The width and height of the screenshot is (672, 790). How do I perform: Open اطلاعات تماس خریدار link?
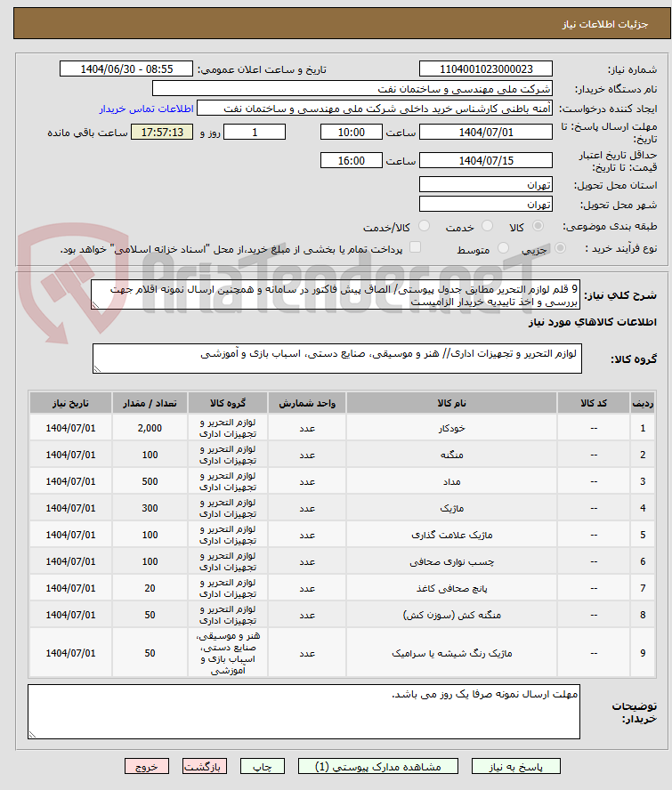(146, 109)
